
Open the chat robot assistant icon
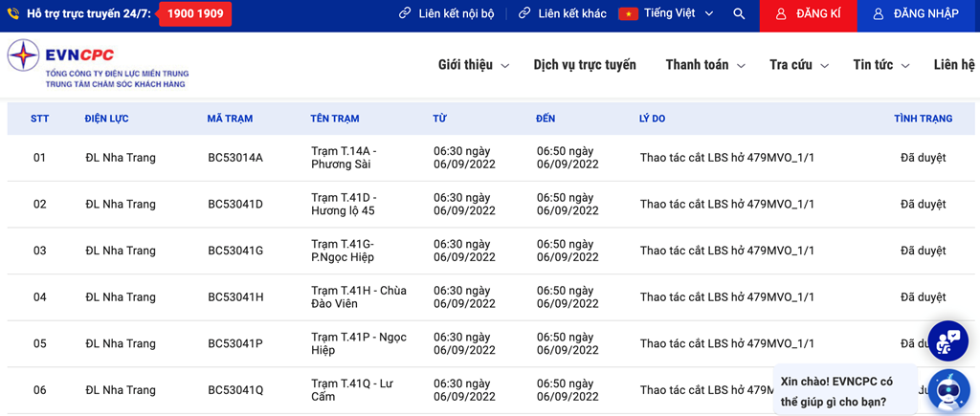[x=947, y=391]
